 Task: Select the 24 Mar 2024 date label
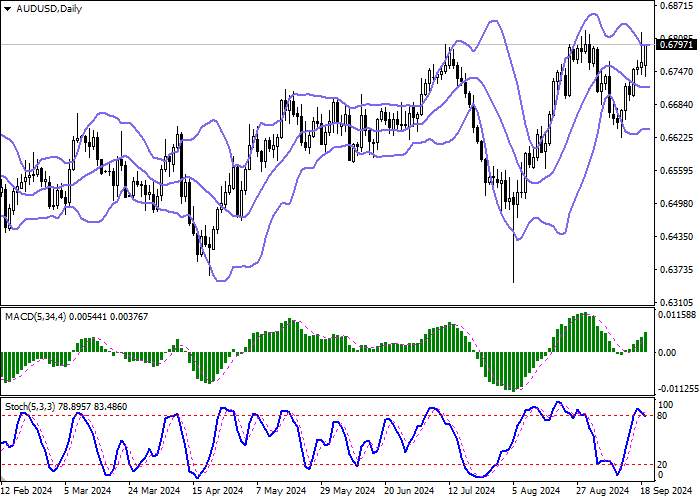coord(154,491)
